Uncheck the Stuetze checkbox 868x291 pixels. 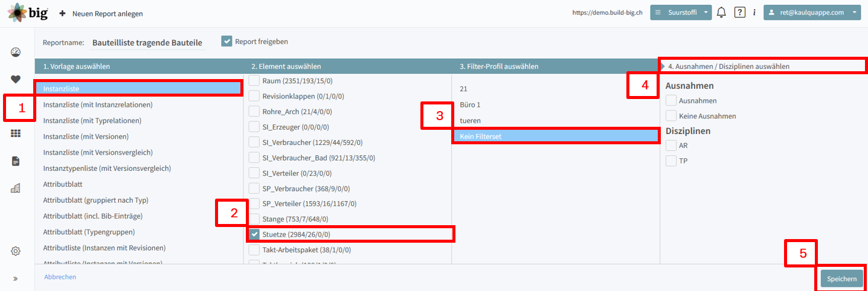coord(254,234)
